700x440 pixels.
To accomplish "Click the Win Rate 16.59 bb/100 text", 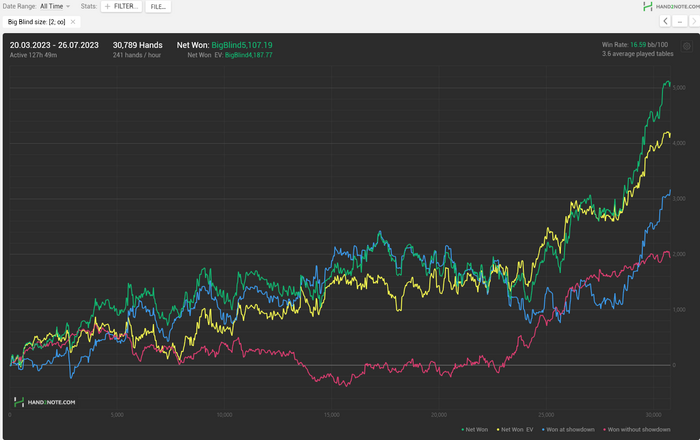I will pos(634,45).
